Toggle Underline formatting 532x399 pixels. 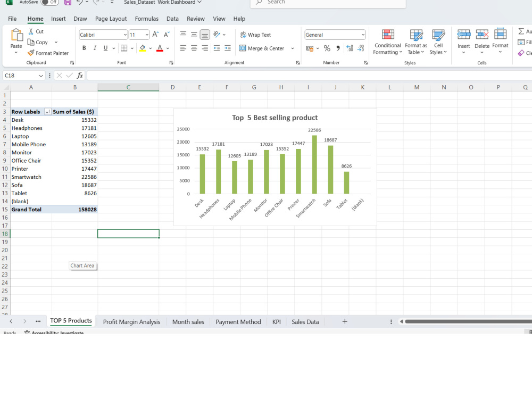pyautogui.click(x=105, y=48)
